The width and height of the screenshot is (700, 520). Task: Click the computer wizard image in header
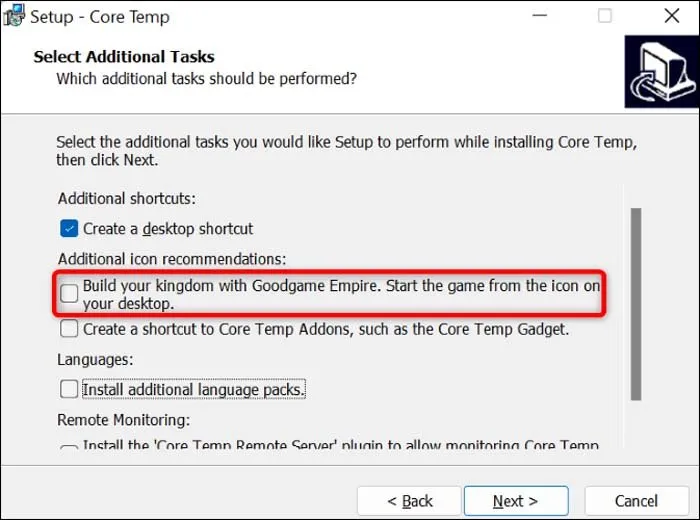pyautogui.click(x=661, y=71)
